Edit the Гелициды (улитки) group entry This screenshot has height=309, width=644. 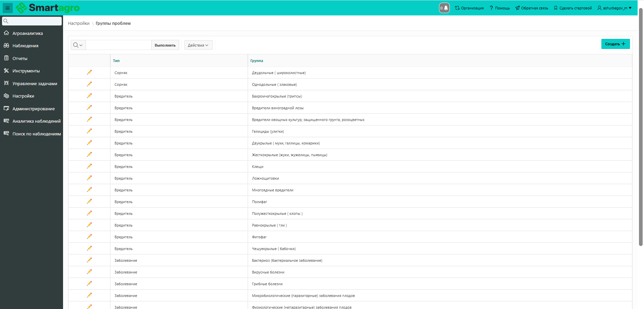point(89,131)
